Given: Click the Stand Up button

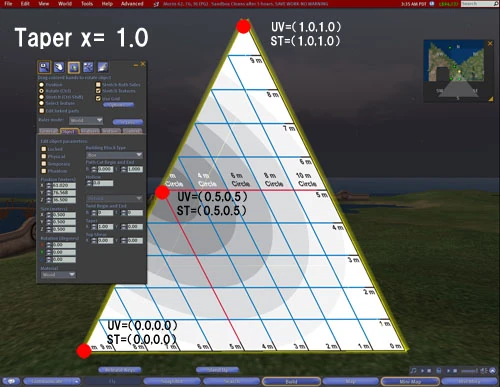Looking at the screenshot, I should coord(217,370).
